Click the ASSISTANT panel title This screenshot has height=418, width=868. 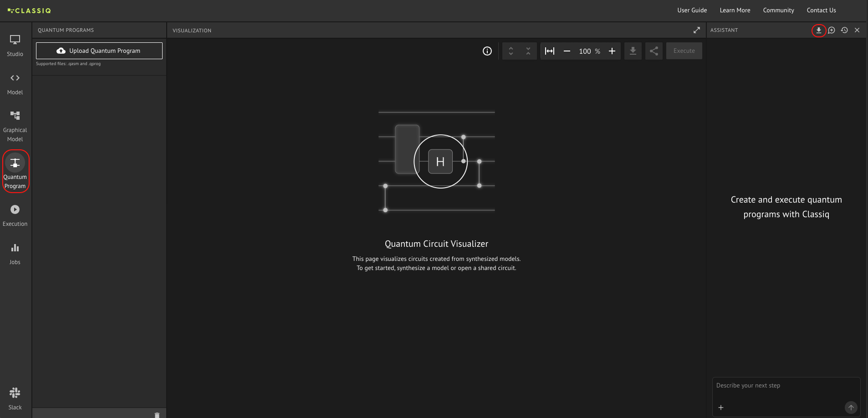tap(724, 30)
